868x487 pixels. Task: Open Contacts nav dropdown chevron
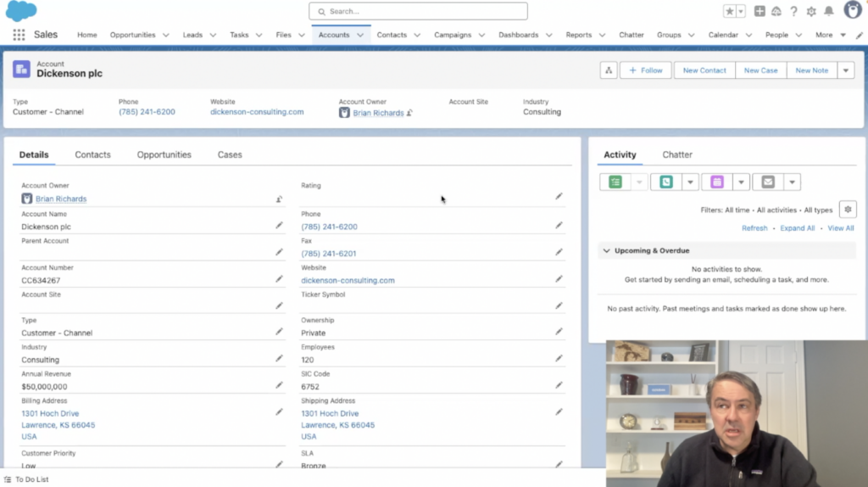pos(417,35)
